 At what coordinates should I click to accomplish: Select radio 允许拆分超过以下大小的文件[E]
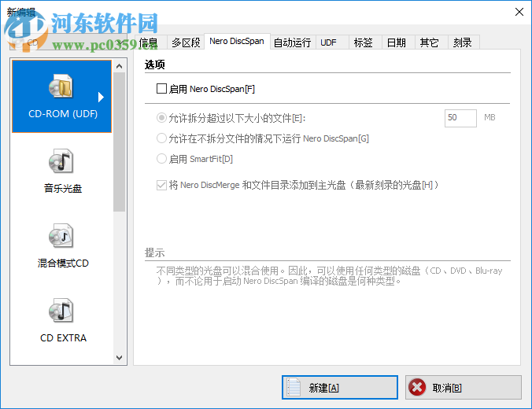point(161,118)
